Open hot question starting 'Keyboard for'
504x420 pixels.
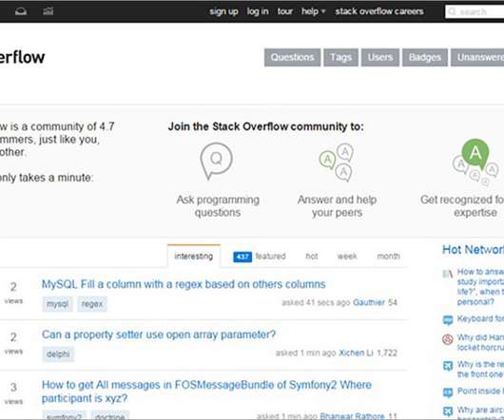pyautogui.click(x=480, y=319)
